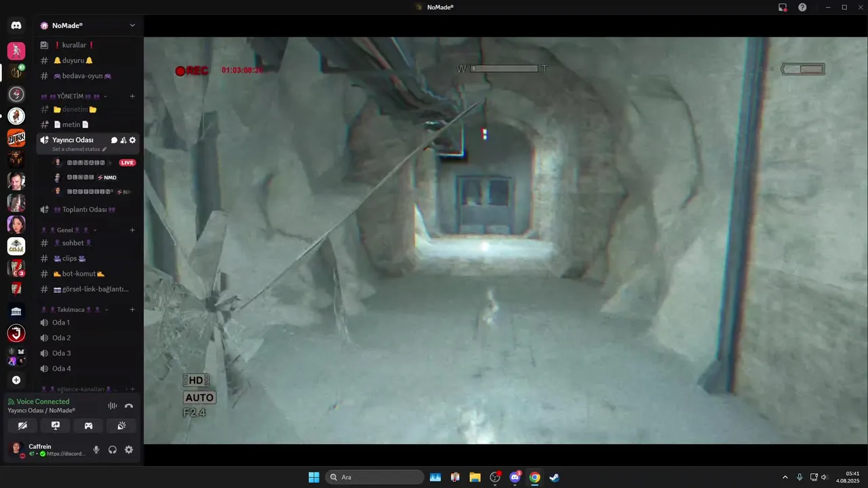Open the server with badge number 3
Image resolution: width=868 pixels, height=488 pixels.
pyautogui.click(x=16, y=268)
